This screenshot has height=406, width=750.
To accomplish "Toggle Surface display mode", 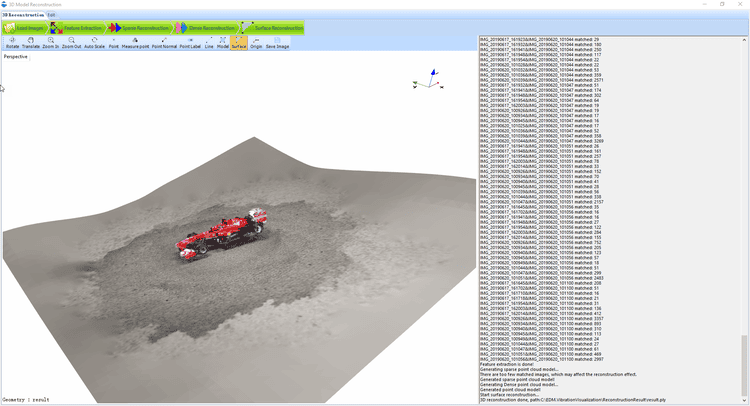I will coord(239,43).
